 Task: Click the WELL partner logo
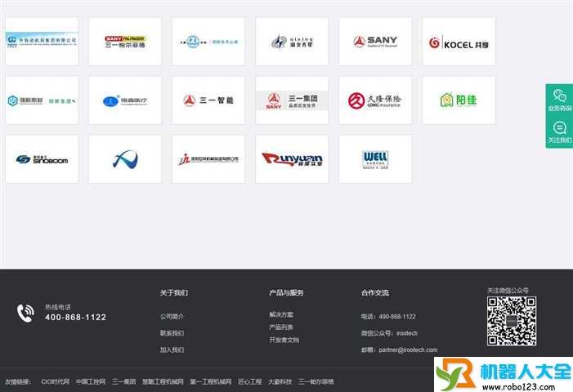[x=375, y=159]
